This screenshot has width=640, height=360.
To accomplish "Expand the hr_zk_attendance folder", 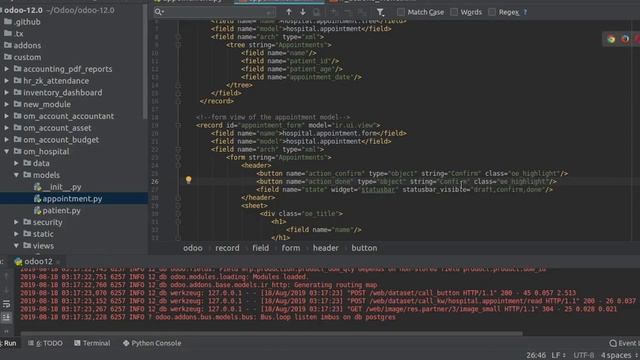I will [x=7, y=81].
